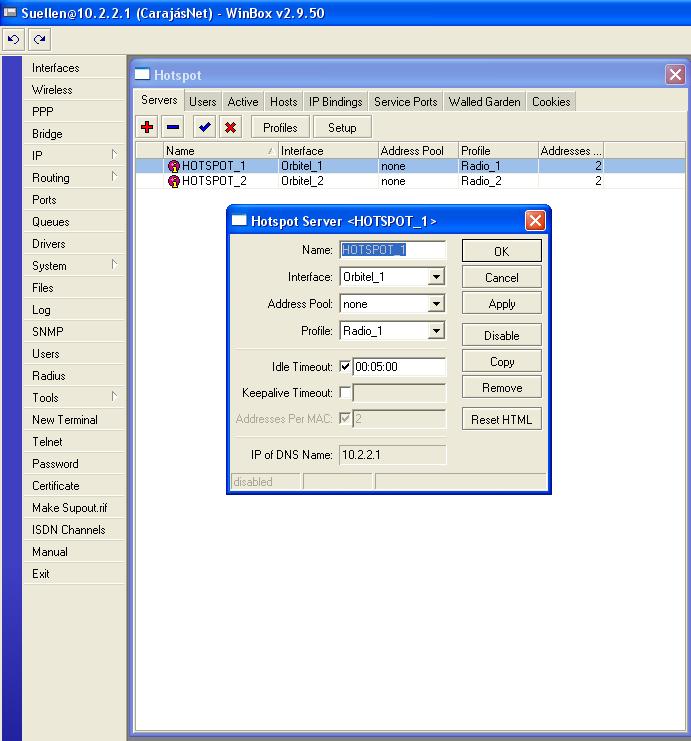Select the Servers tab
Image resolution: width=691 pixels, height=741 pixels.
tap(159, 100)
